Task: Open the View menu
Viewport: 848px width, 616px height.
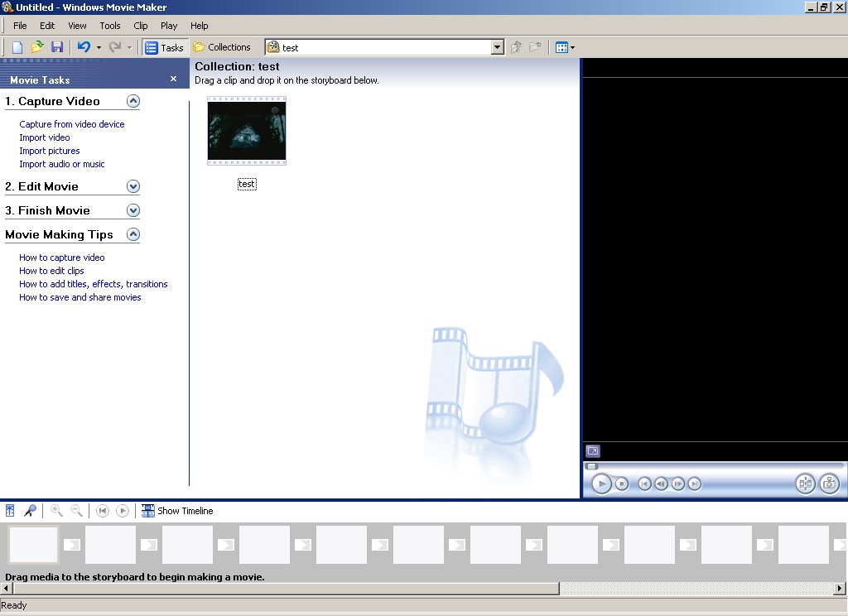Action: click(x=77, y=26)
